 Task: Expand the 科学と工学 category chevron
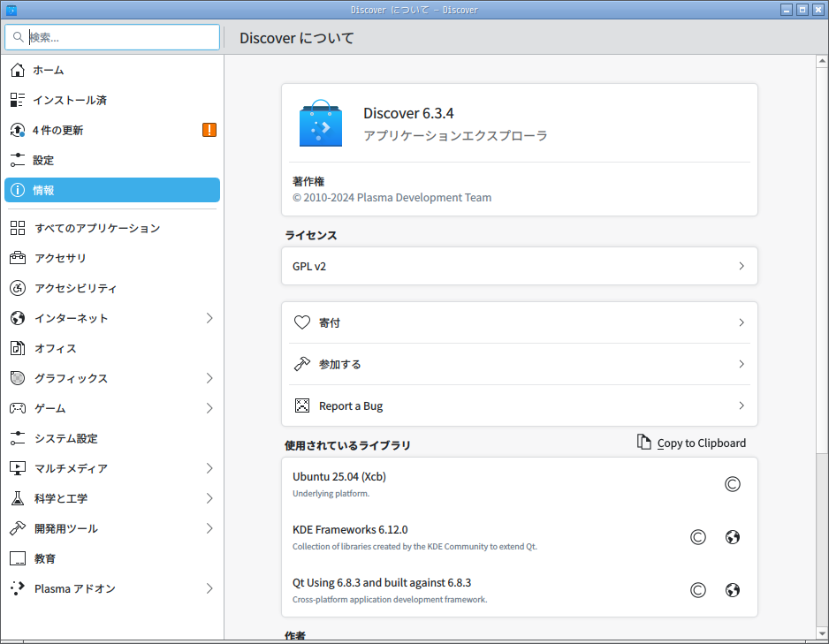[209, 498]
